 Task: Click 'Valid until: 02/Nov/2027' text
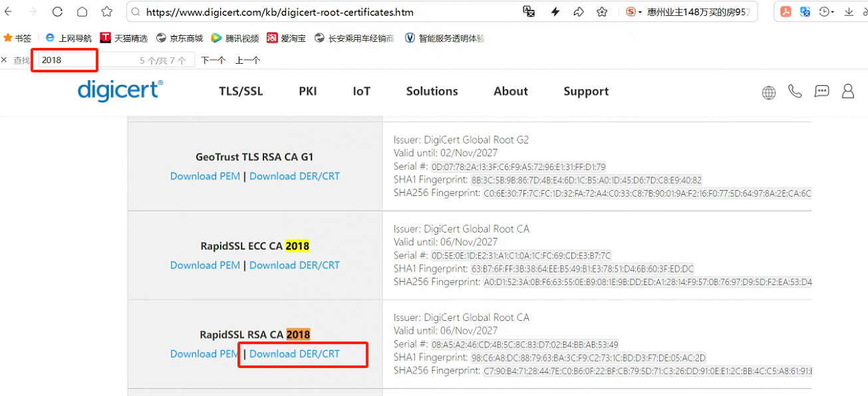[x=446, y=153]
